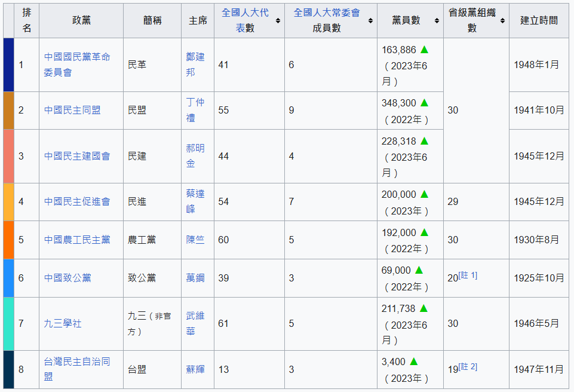Click the 建立時間 column header
This screenshot has width=574, height=392.
click(539, 20)
